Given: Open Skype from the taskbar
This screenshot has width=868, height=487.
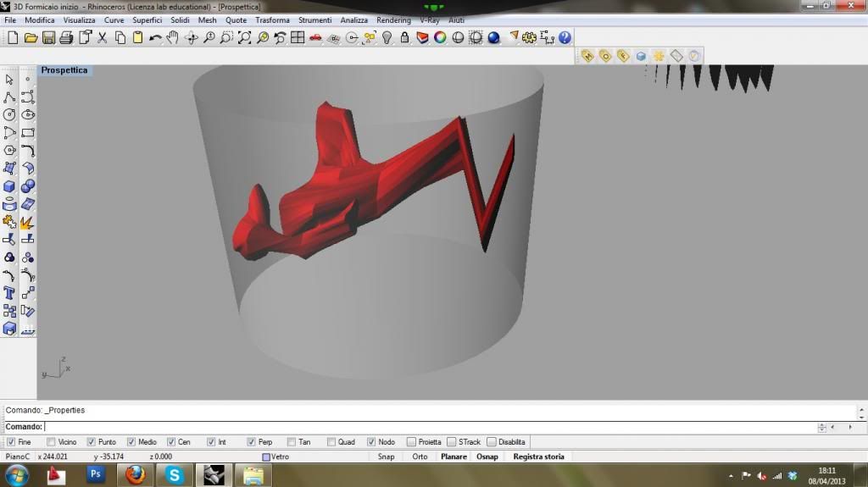Looking at the screenshot, I should (x=175, y=475).
